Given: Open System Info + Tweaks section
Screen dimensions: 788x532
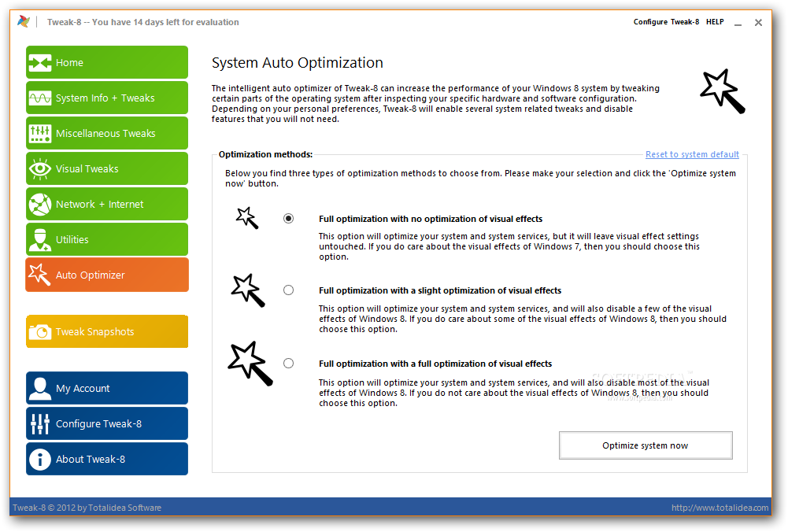Looking at the screenshot, I should [105, 98].
